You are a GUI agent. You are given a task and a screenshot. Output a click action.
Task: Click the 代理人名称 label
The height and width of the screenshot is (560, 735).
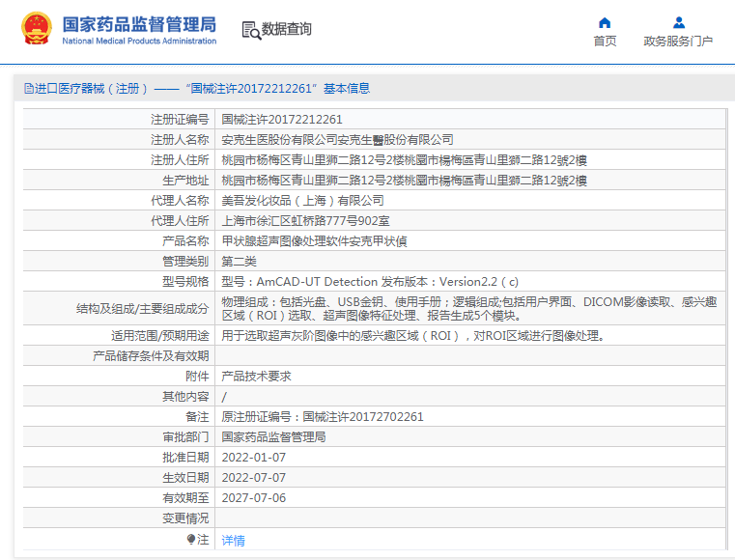pyautogui.click(x=180, y=201)
